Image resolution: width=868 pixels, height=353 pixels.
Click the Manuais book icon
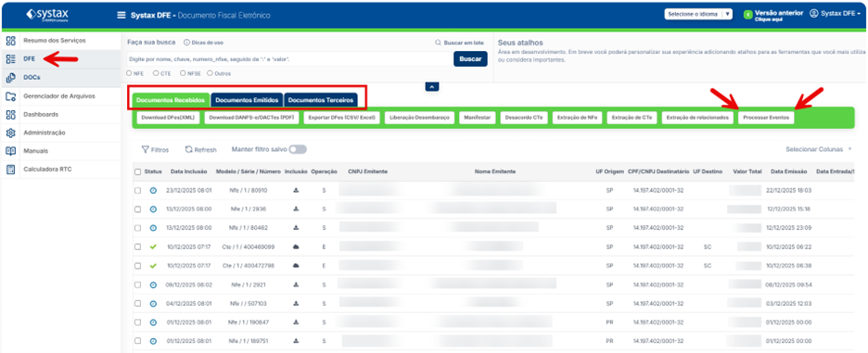click(x=10, y=150)
